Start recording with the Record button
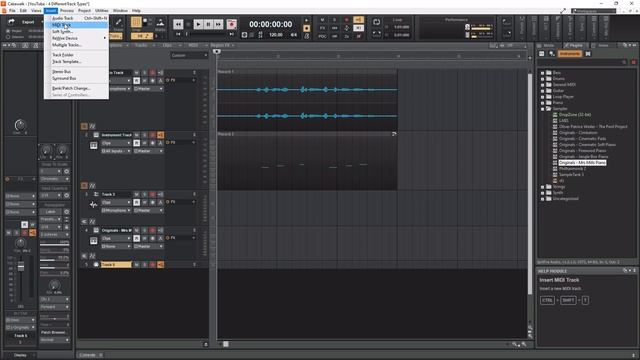 231,24
